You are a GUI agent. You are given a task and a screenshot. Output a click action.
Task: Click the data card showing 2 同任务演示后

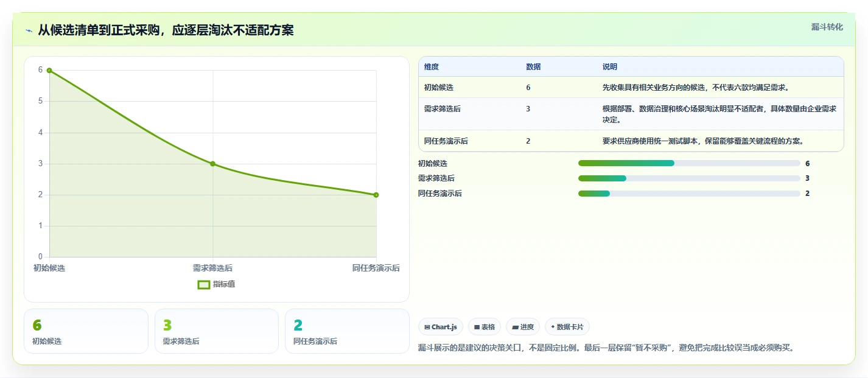click(x=347, y=331)
